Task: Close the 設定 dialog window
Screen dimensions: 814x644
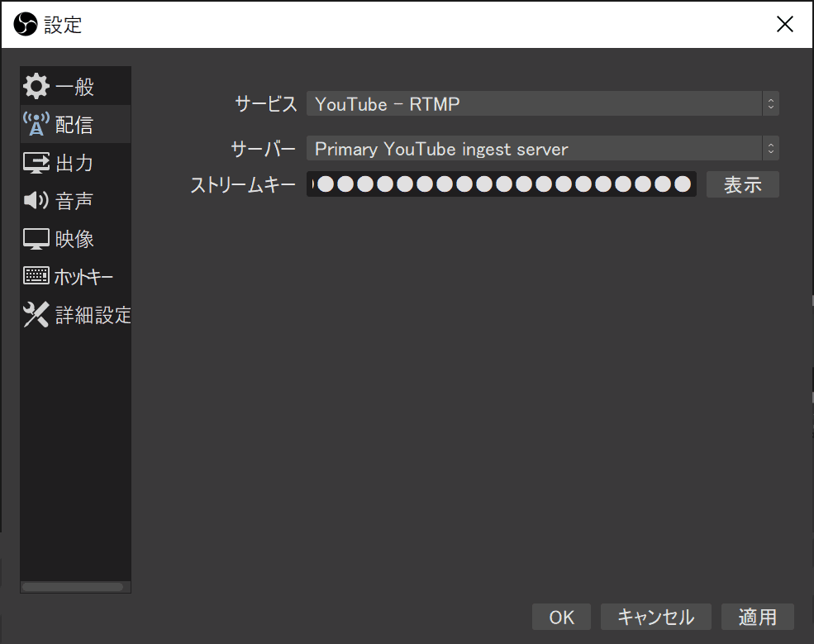Action: (784, 24)
